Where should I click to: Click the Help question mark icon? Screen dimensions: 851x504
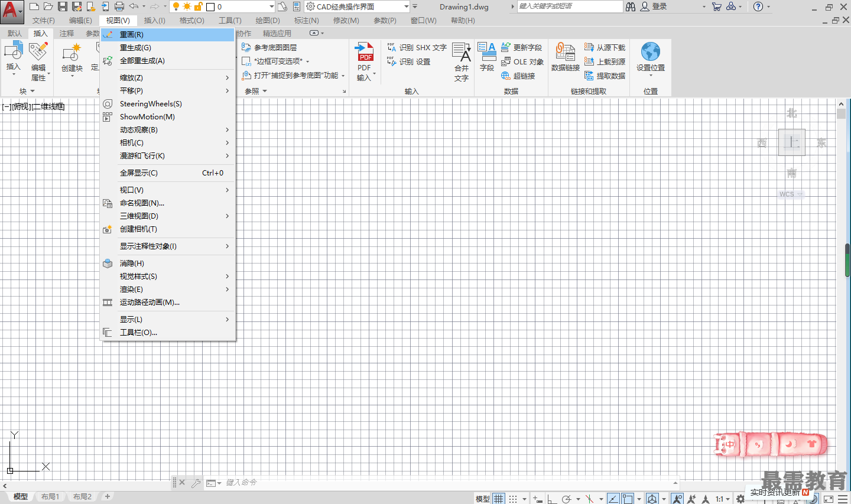pos(758,6)
